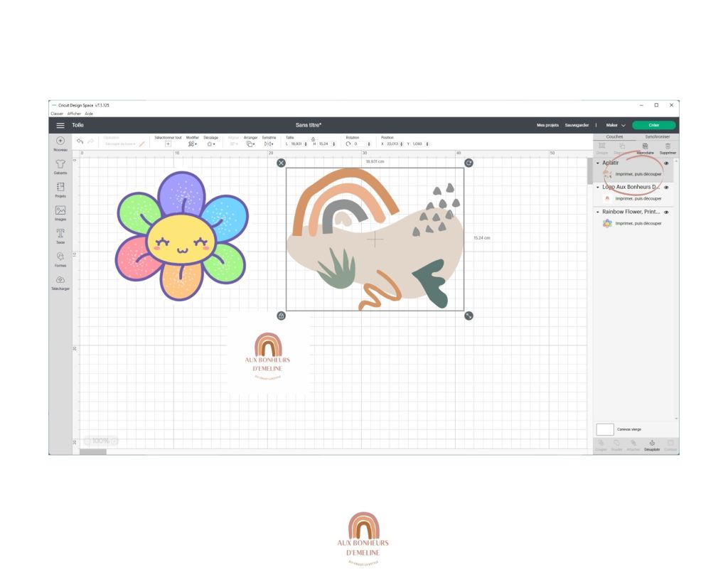Open the Formes shapes tool
Viewport: 728px width, 582px height.
(x=60, y=257)
